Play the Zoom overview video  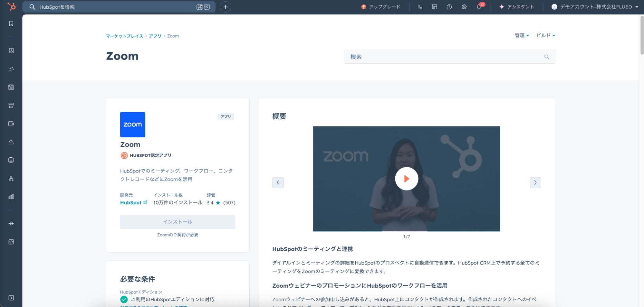point(407,179)
